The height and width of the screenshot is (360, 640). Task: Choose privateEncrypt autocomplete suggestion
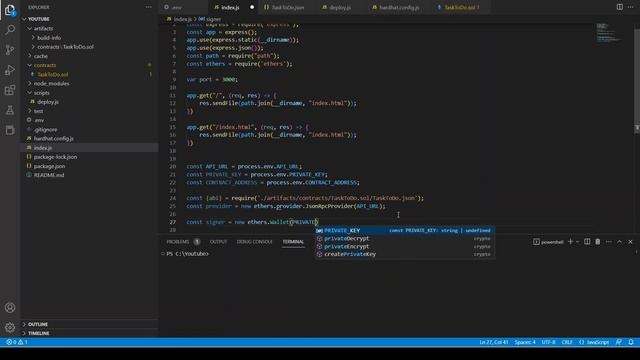pos(404,246)
